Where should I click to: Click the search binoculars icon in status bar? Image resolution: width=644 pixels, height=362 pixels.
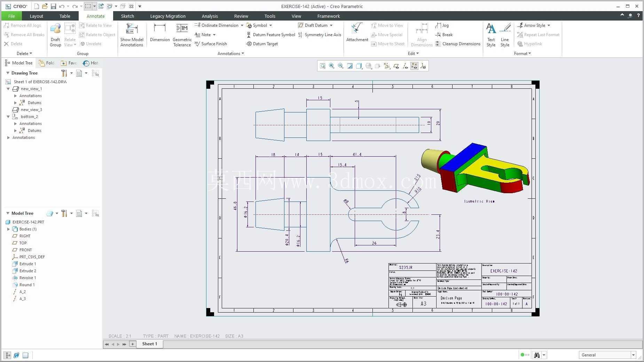click(x=536, y=355)
